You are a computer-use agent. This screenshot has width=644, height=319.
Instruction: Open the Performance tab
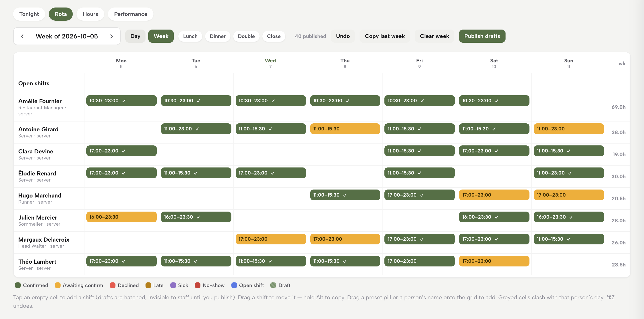(130, 14)
